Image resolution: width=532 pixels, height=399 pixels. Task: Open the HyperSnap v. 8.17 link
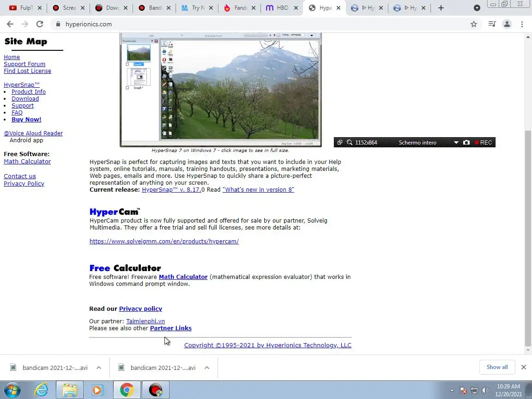172,190
